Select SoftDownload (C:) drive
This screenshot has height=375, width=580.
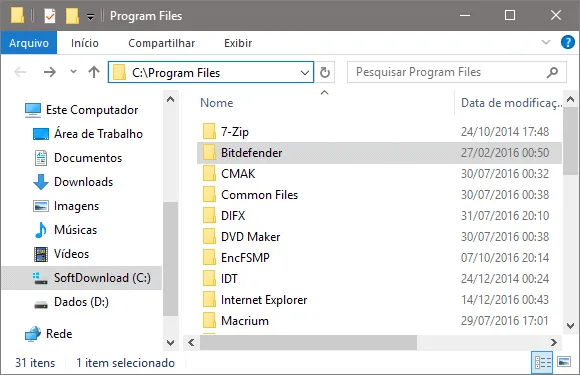click(x=82, y=278)
